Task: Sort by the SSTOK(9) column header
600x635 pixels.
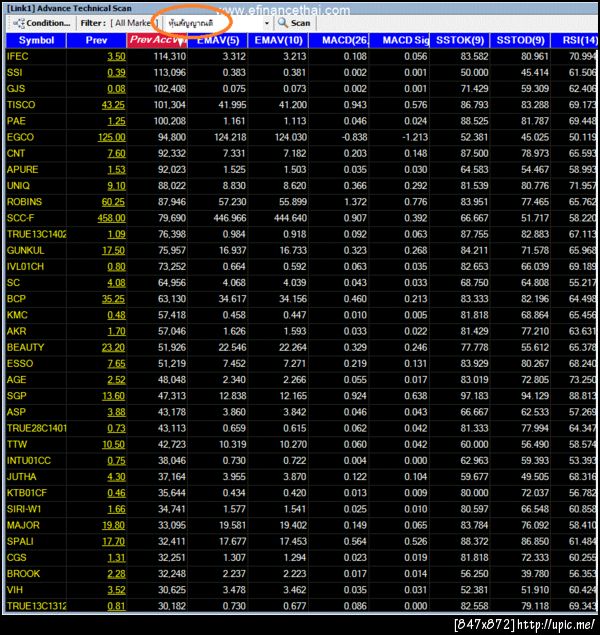Action: 460,40
